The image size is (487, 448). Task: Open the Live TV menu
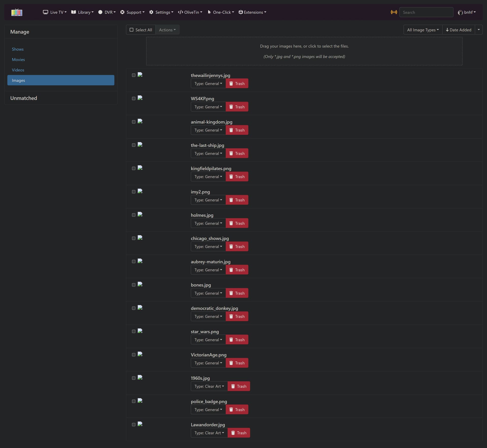55,12
